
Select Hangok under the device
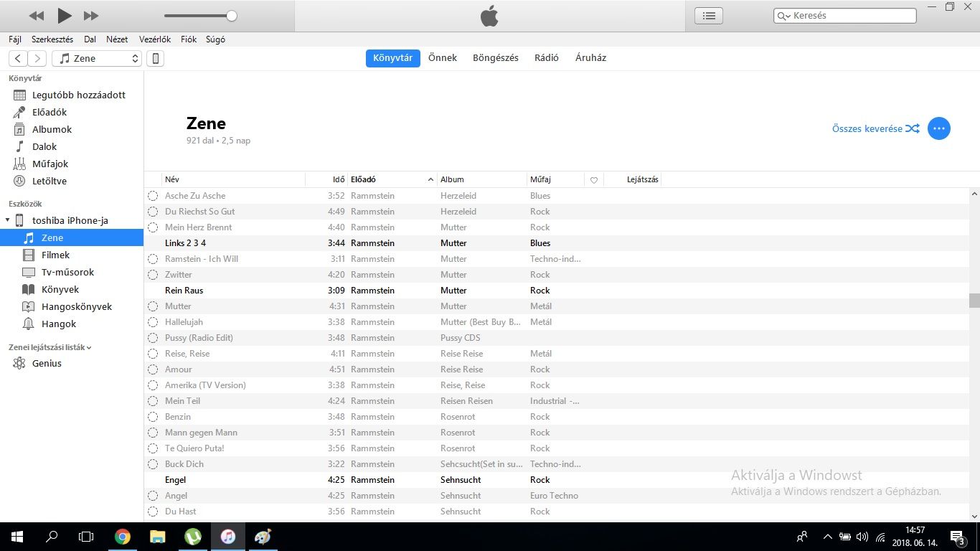point(72,324)
